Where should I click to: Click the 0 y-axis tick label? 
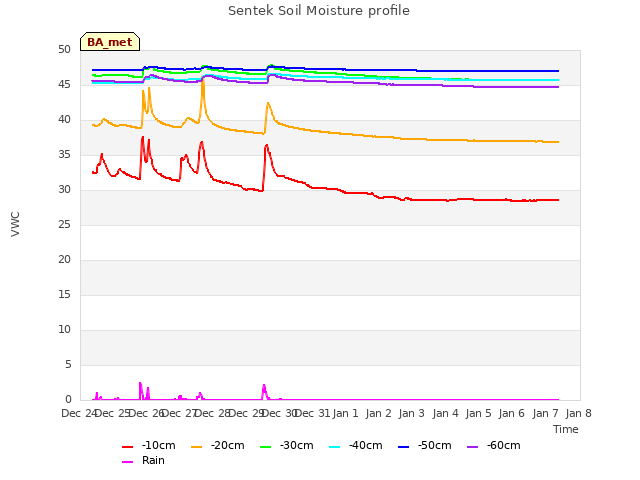pos(68,400)
